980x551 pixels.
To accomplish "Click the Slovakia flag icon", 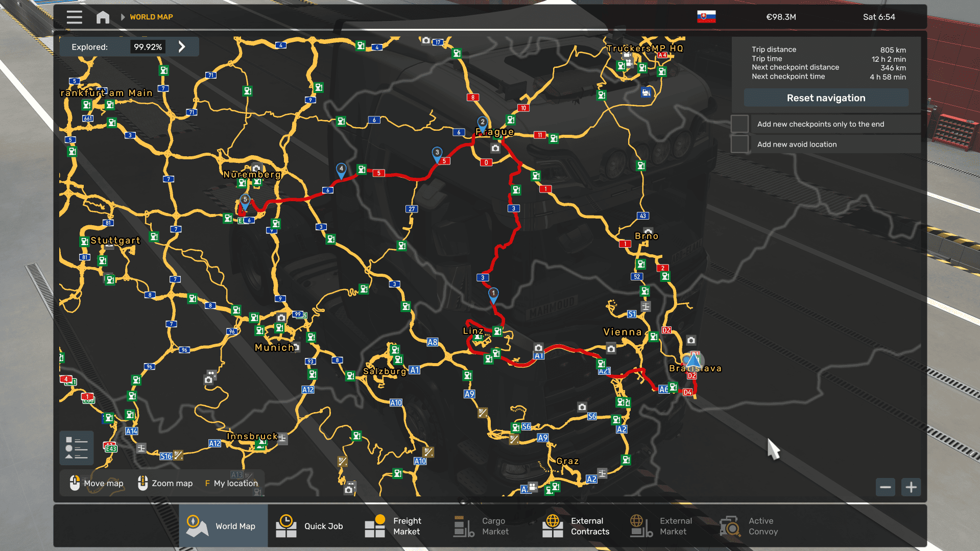I will tap(706, 17).
